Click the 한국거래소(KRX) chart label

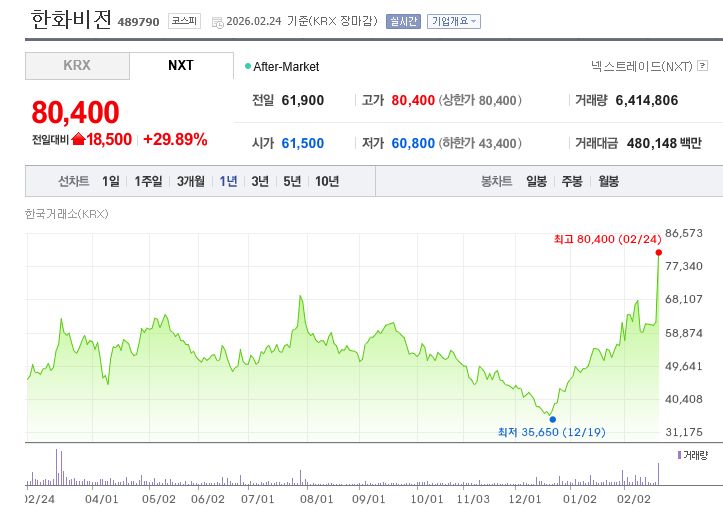(x=67, y=214)
